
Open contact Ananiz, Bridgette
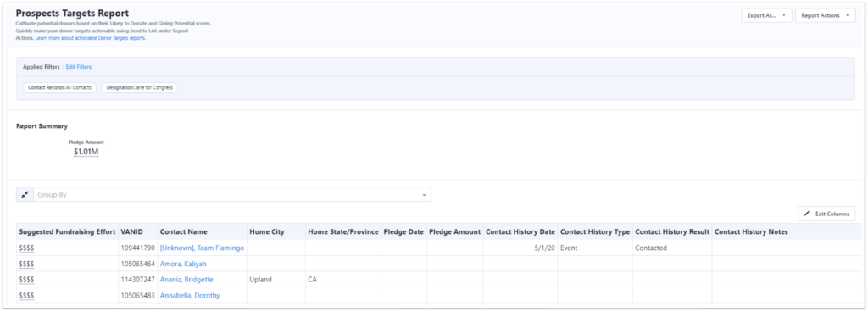(x=186, y=280)
